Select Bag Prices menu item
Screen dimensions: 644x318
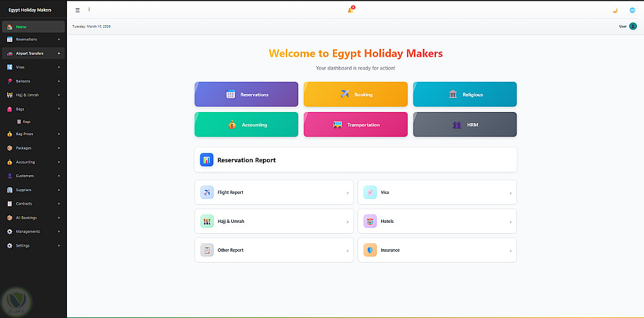coord(33,134)
